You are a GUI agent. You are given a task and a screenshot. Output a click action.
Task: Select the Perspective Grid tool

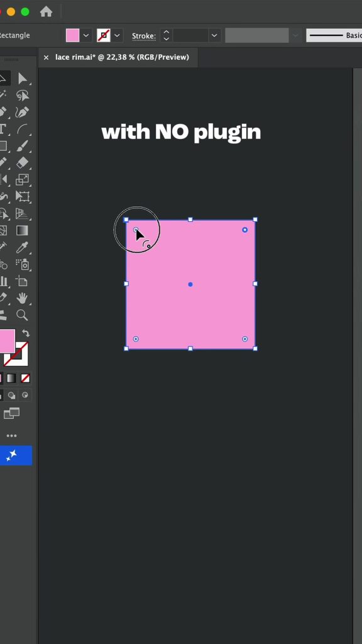point(22,213)
